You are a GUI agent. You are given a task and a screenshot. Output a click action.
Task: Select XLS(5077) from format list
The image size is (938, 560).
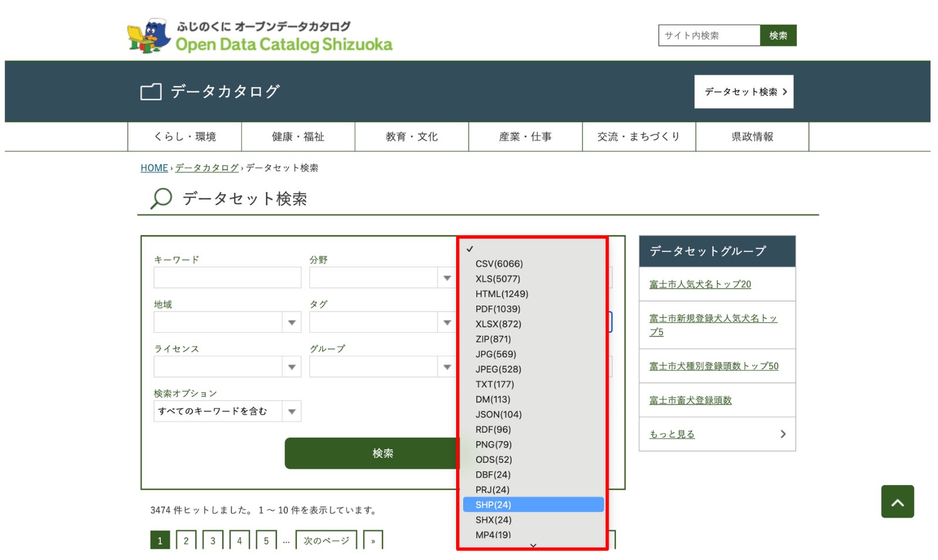pyautogui.click(x=498, y=279)
